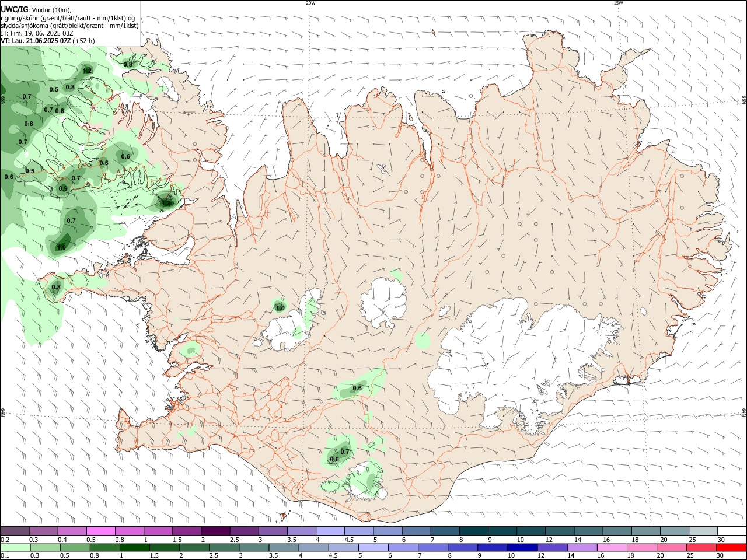Click the snow legend swatch between 0.3 and 0.4

tap(44, 531)
